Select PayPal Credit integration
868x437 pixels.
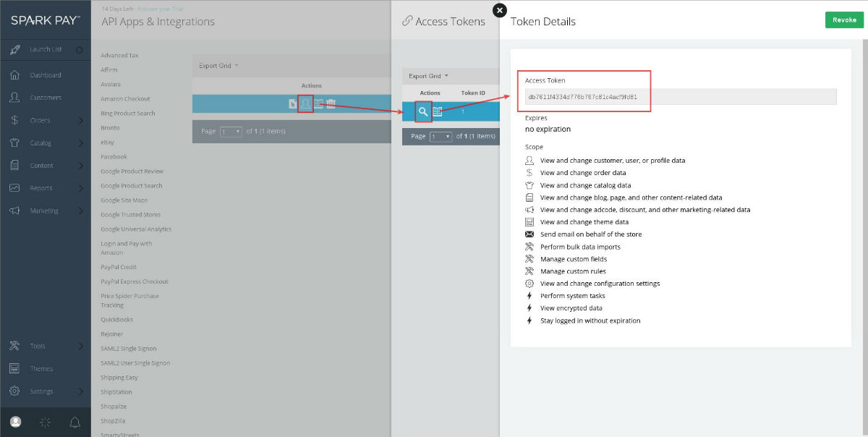point(119,267)
